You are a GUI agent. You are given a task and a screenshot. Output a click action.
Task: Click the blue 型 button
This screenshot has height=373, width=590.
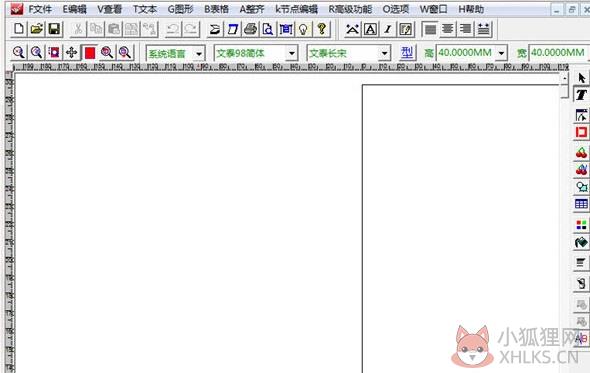[x=407, y=53]
